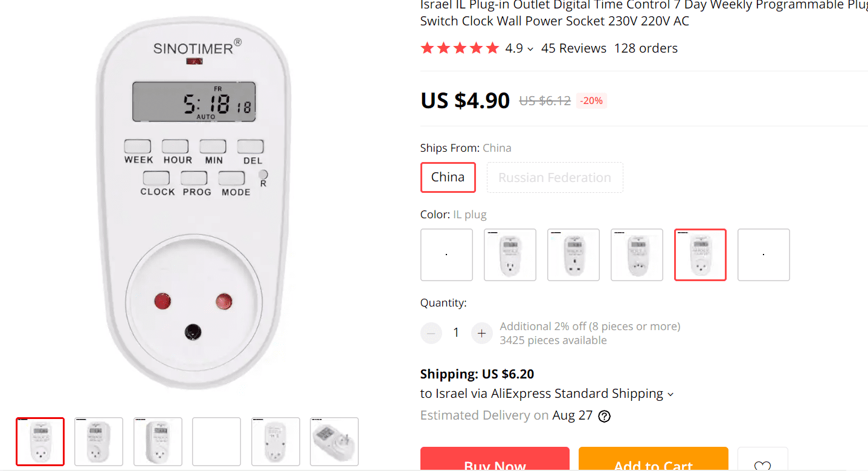The height and width of the screenshot is (471, 868).
Task: Select the currently highlighted IL plug swatch
Action: (x=700, y=255)
